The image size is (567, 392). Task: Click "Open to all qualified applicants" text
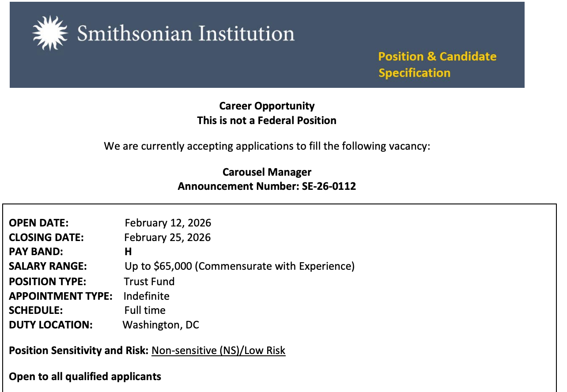pyautogui.click(x=85, y=377)
